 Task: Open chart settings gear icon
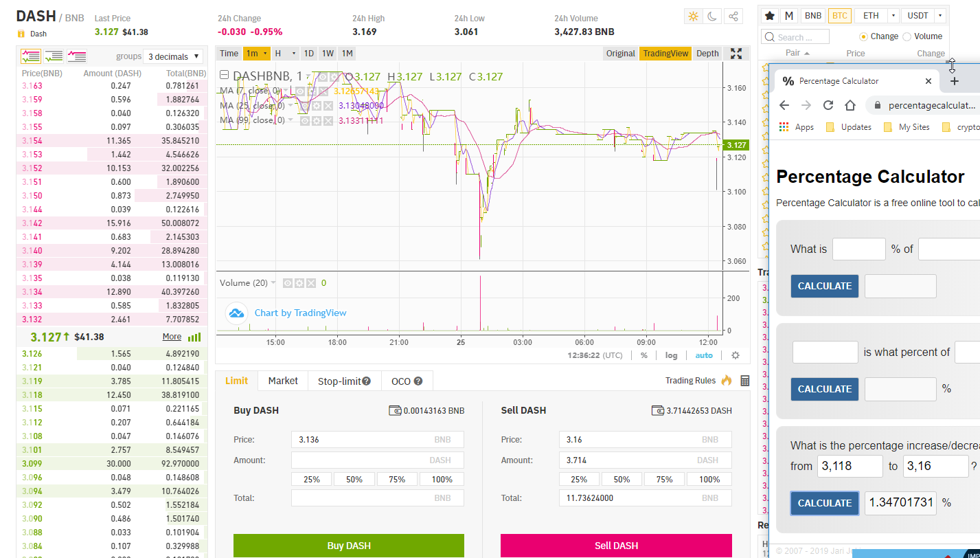736,355
